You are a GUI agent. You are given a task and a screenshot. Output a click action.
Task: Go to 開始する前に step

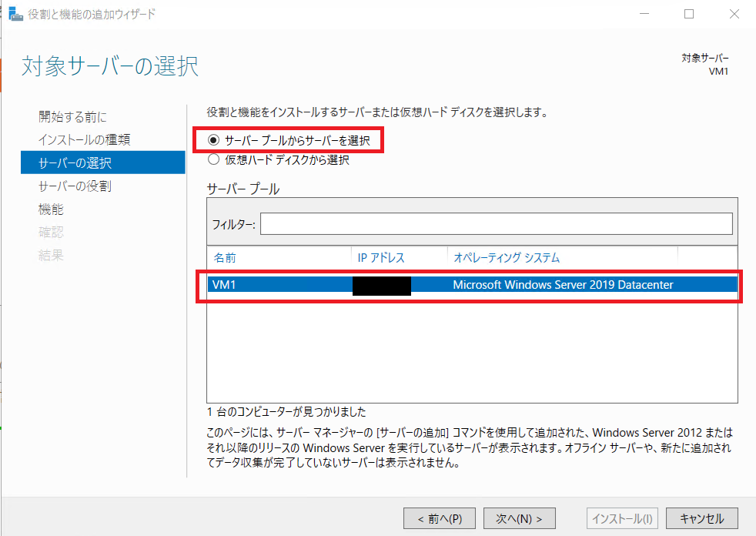point(72,117)
